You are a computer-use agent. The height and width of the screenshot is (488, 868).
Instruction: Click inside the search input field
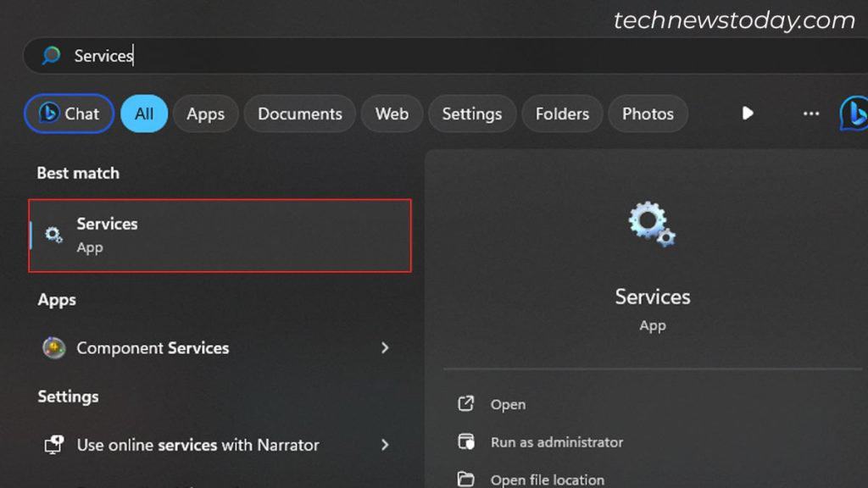[x=254, y=56]
